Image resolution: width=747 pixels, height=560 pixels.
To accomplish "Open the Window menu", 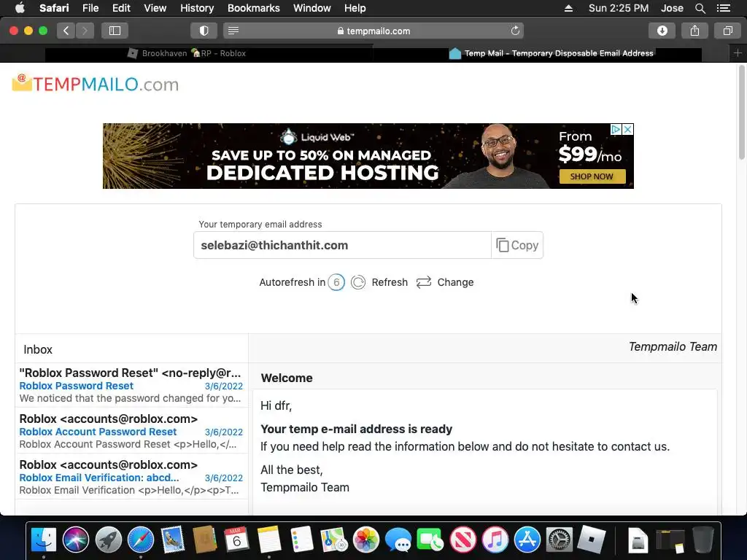I will click(312, 8).
